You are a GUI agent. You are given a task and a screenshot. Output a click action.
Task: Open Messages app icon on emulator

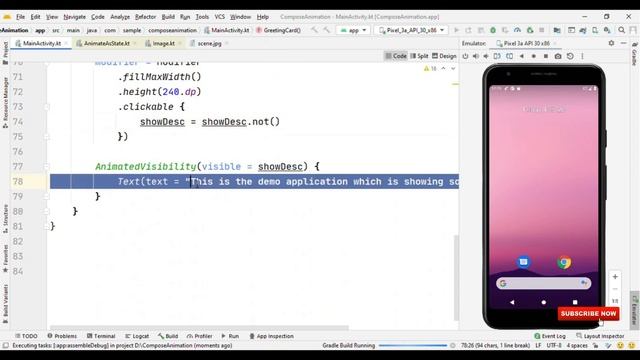click(524, 262)
